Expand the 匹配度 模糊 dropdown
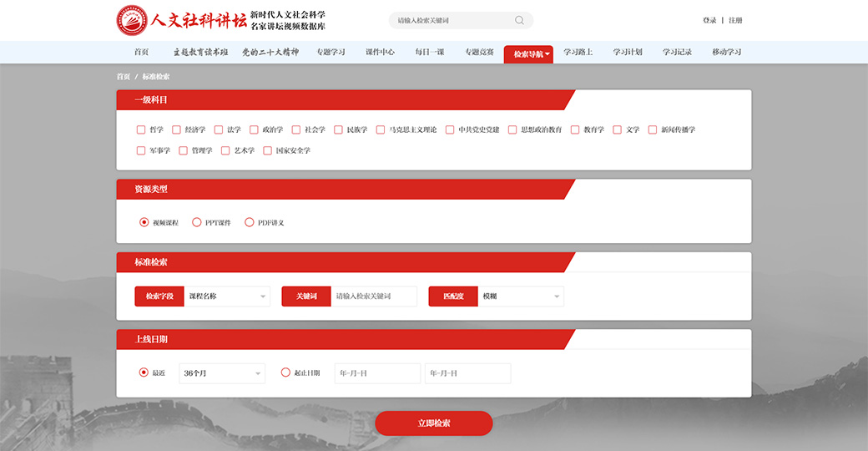The height and width of the screenshot is (451, 868). 521,296
